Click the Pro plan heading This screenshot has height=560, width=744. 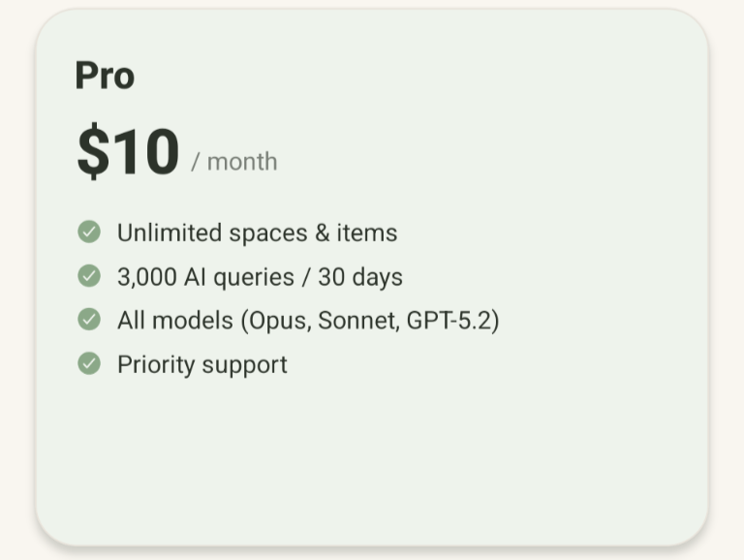click(x=105, y=76)
